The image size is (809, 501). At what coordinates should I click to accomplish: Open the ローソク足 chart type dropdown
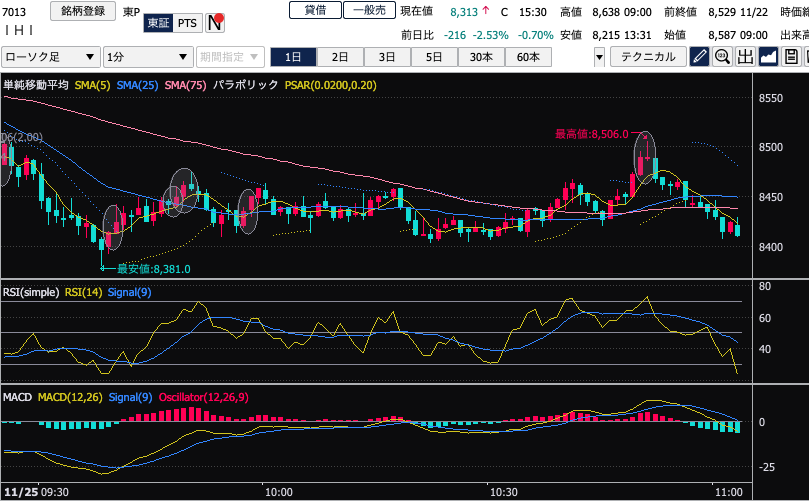49,57
